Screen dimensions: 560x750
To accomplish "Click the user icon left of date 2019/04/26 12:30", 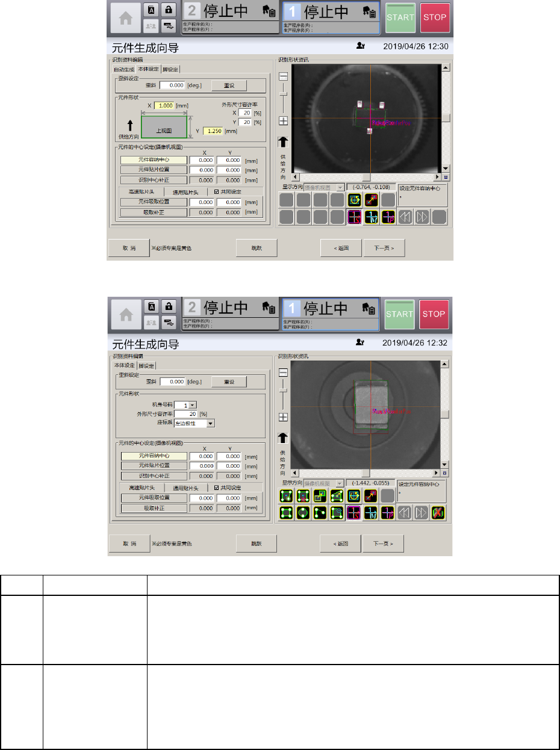I will 360,46.
